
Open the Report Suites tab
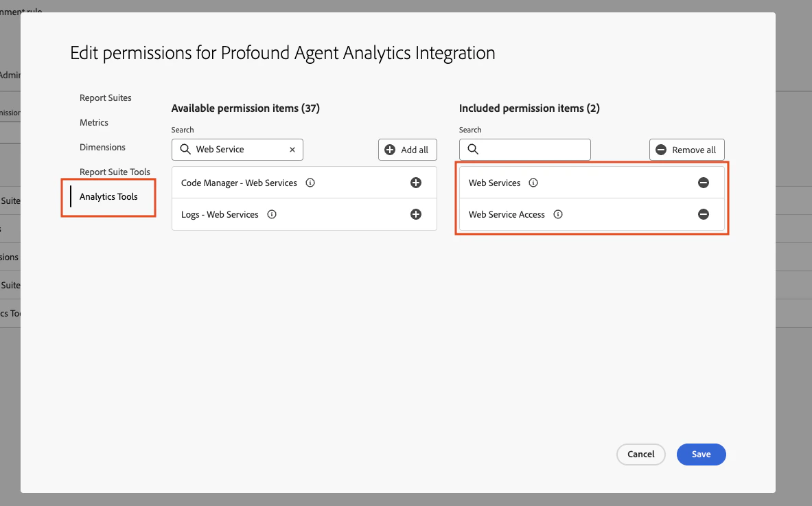(x=106, y=98)
